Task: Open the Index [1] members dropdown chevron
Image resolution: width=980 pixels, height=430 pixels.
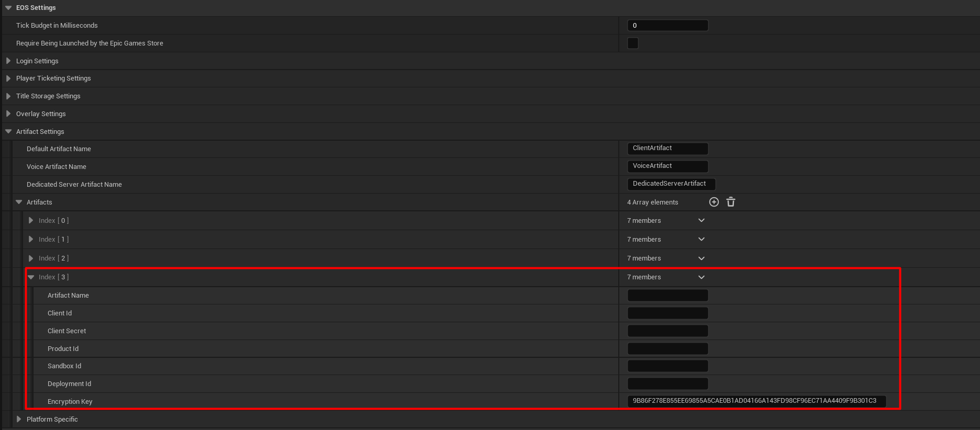Action: click(x=701, y=240)
